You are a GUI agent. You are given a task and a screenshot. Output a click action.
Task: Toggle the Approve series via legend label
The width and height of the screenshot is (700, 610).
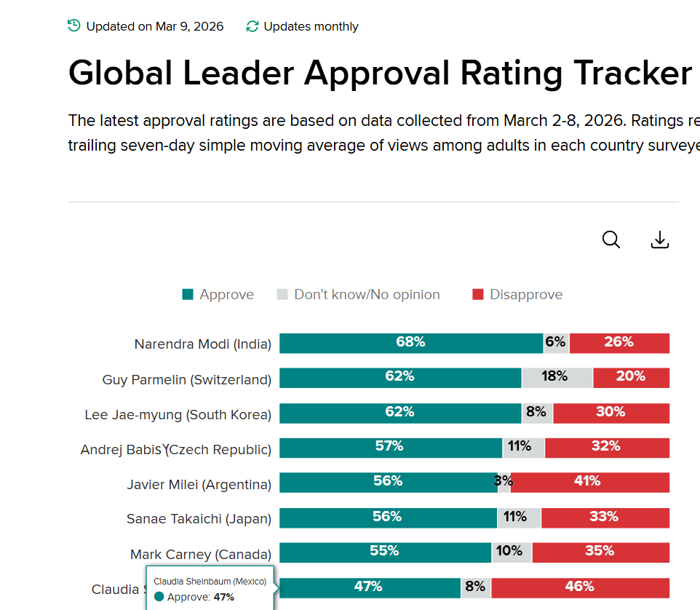(226, 295)
